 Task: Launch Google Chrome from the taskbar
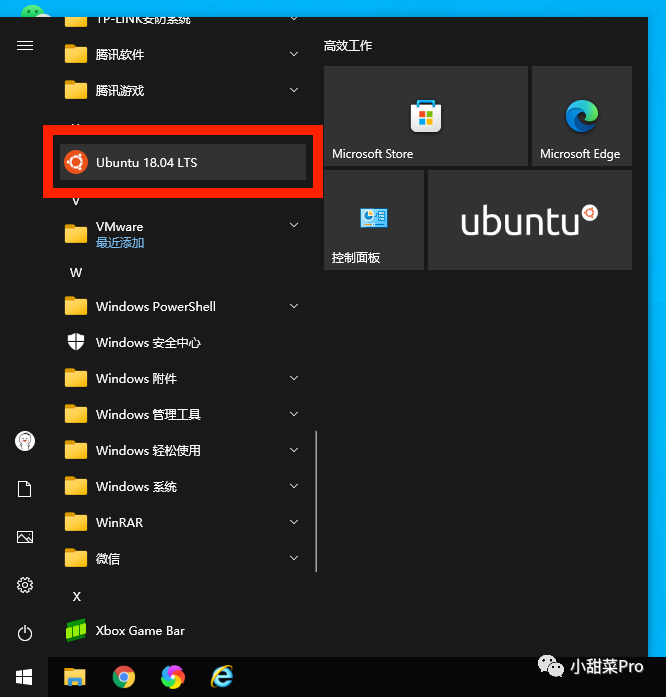(124, 677)
